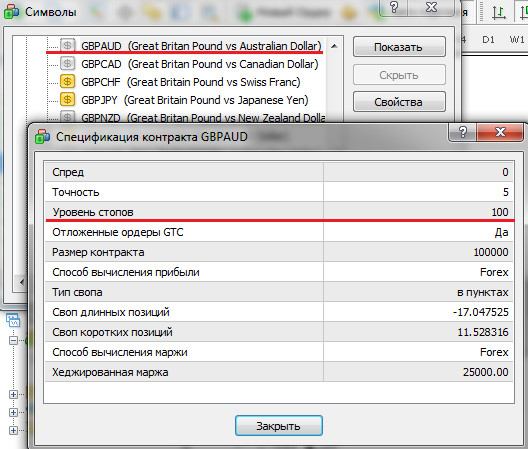
Task: Click yellow dollar icon next to GBPJPY
Action: [67, 100]
